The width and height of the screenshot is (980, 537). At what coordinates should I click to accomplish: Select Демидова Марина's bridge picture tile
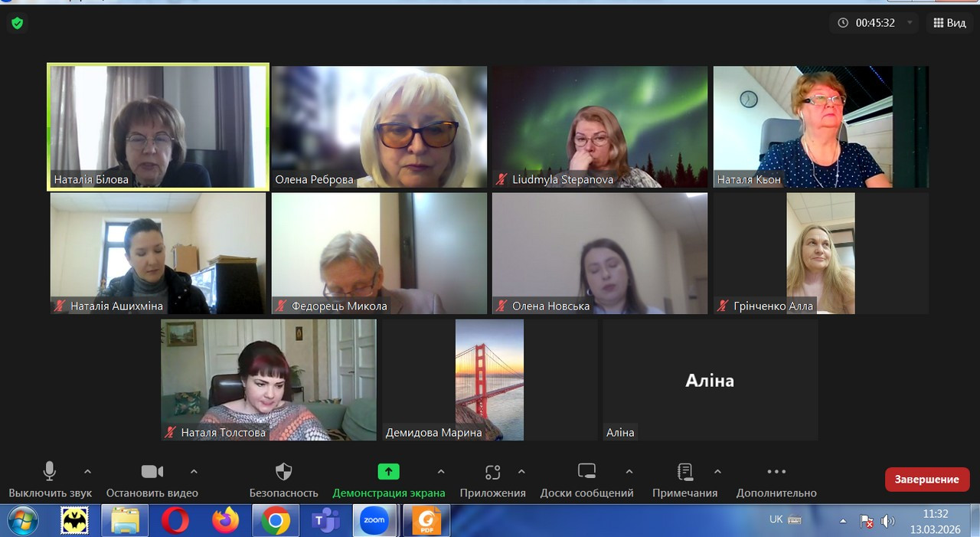(x=489, y=379)
